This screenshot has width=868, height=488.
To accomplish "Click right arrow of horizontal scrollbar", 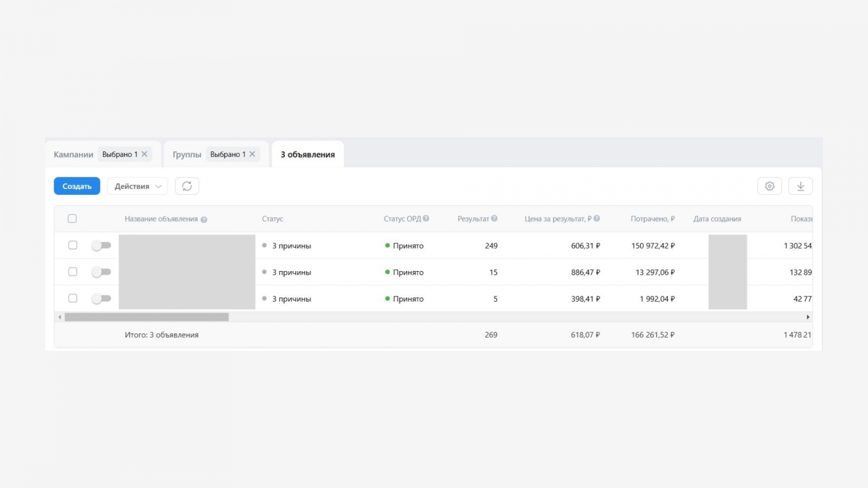I will point(808,317).
